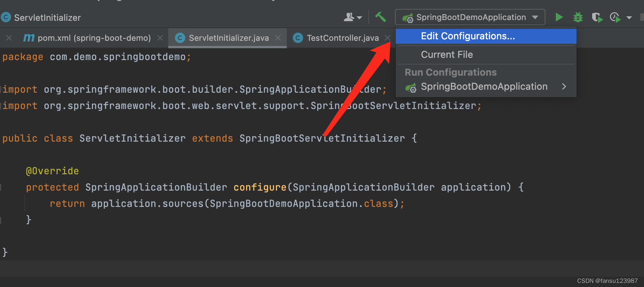
Task: Click the Build Project hammer icon
Action: tap(381, 17)
